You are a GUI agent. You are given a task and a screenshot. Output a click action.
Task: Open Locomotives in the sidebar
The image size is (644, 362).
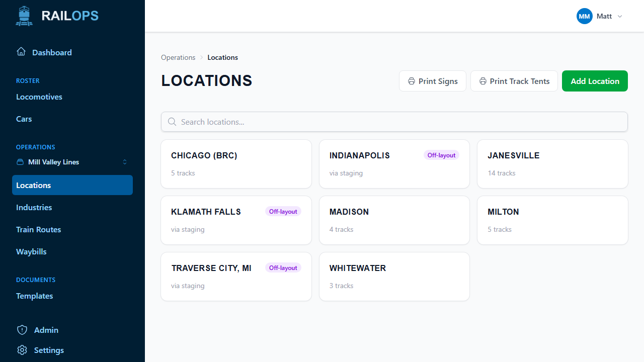tap(39, 97)
